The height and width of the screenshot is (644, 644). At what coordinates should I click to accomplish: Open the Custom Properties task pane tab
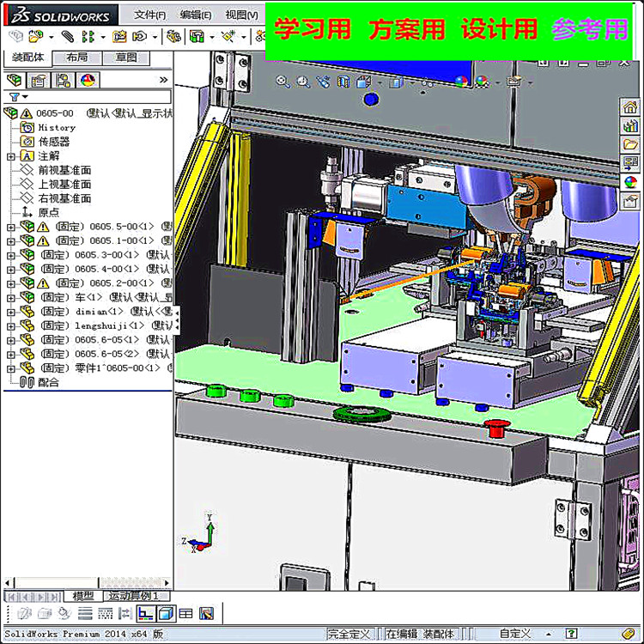click(630, 201)
